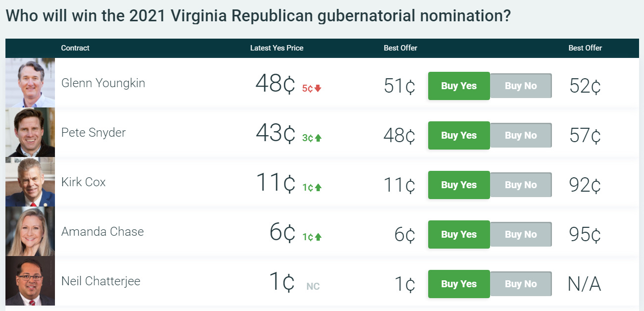Screen dimensions: 644x311
Task: Open the Amanda Chase contract name
Action: [102, 232]
